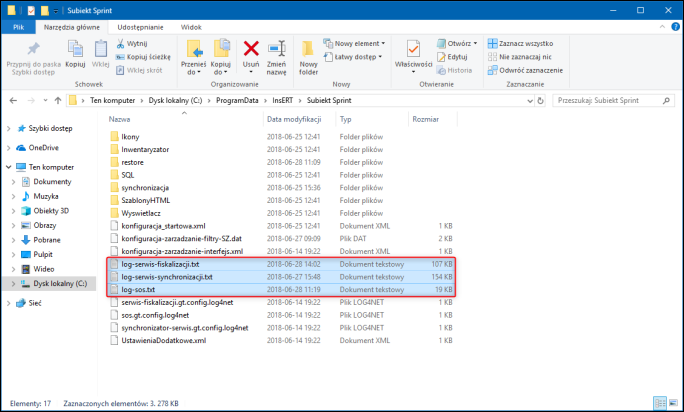Select Pulpit in navigation pane
This screenshot has width=684, height=412.
pyautogui.click(x=43, y=254)
